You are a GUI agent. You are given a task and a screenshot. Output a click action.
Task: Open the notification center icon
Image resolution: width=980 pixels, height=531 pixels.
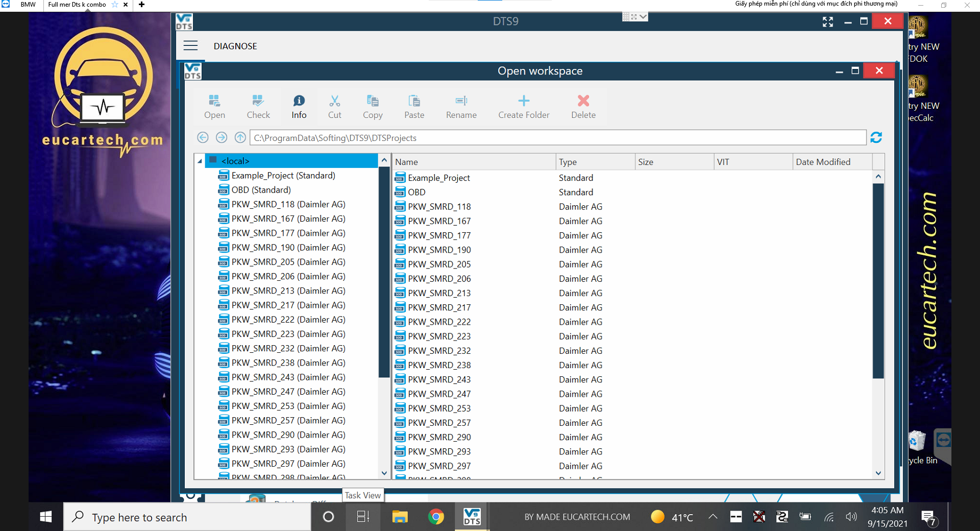(x=929, y=518)
